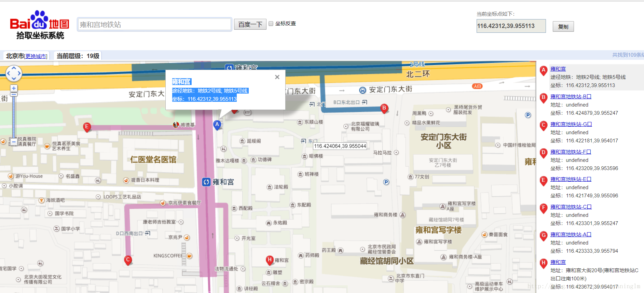Select map marker E on the map

pos(87,127)
